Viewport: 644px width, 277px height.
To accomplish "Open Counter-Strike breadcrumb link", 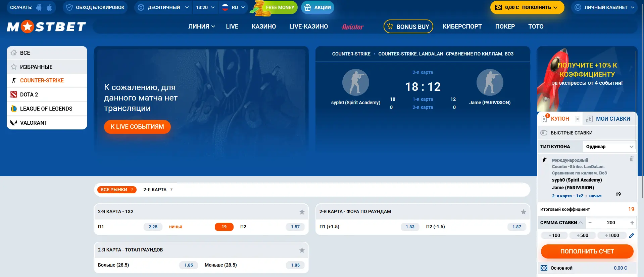I will coord(351,54).
